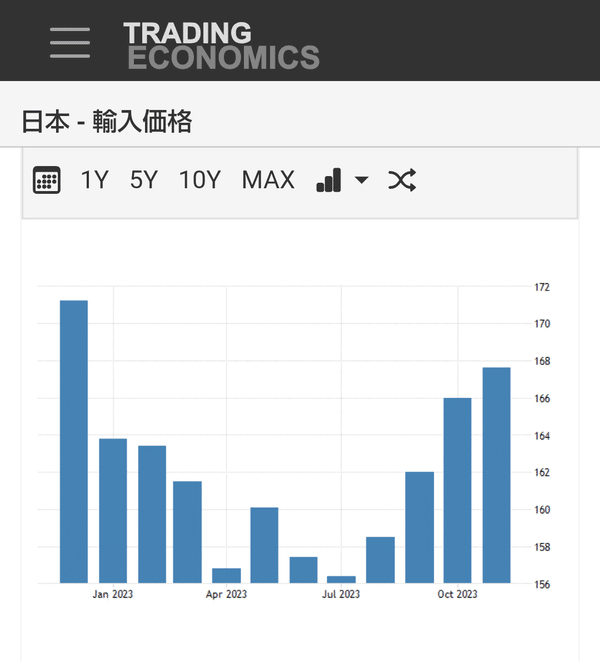Click the 162 y-axis value
The image size is (600, 661).
click(542, 473)
